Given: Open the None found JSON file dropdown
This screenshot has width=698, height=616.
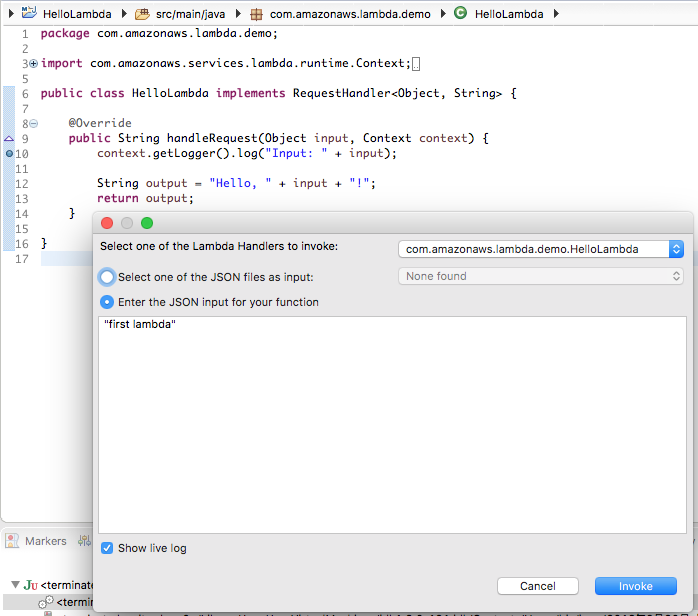Looking at the screenshot, I should coord(541,276).
